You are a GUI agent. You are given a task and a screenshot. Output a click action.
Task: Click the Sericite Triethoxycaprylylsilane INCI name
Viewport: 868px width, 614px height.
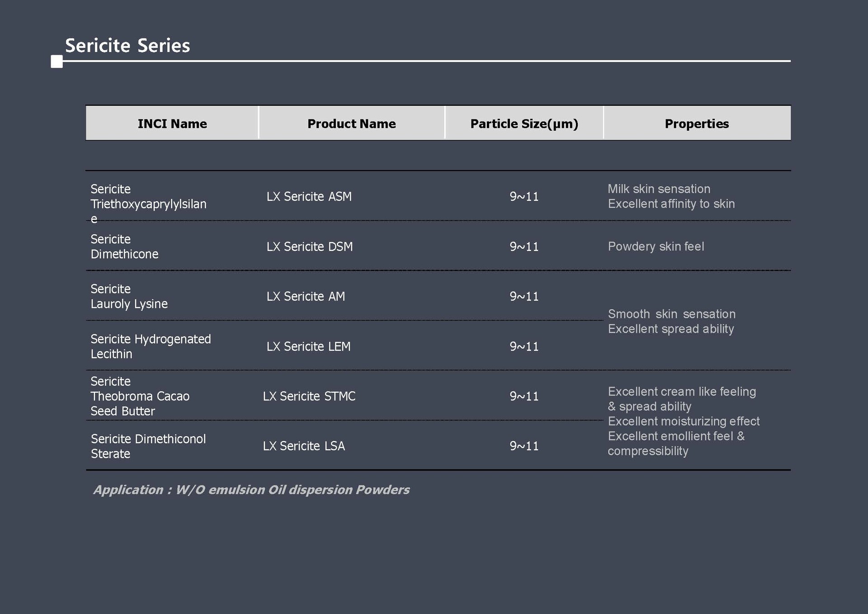[x=148, y=203]
